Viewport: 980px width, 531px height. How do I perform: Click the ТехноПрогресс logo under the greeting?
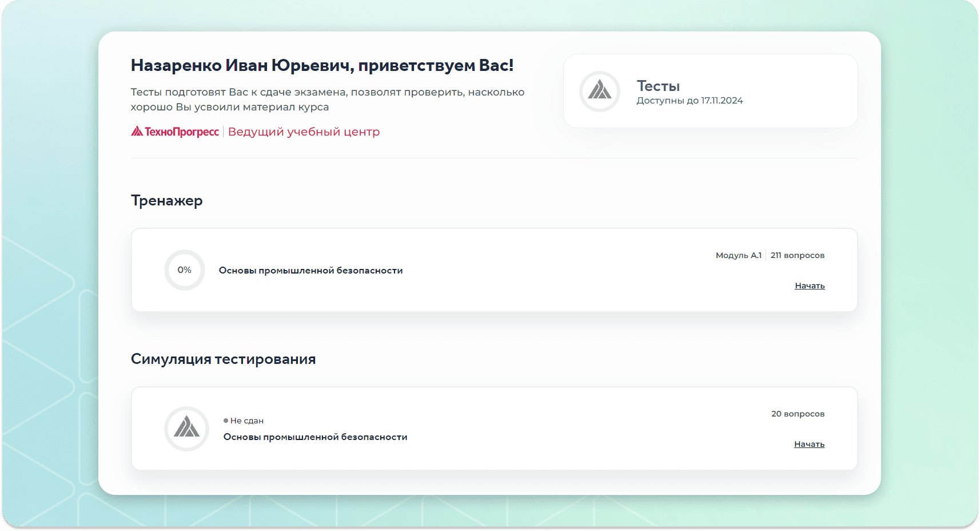(175, 132)
